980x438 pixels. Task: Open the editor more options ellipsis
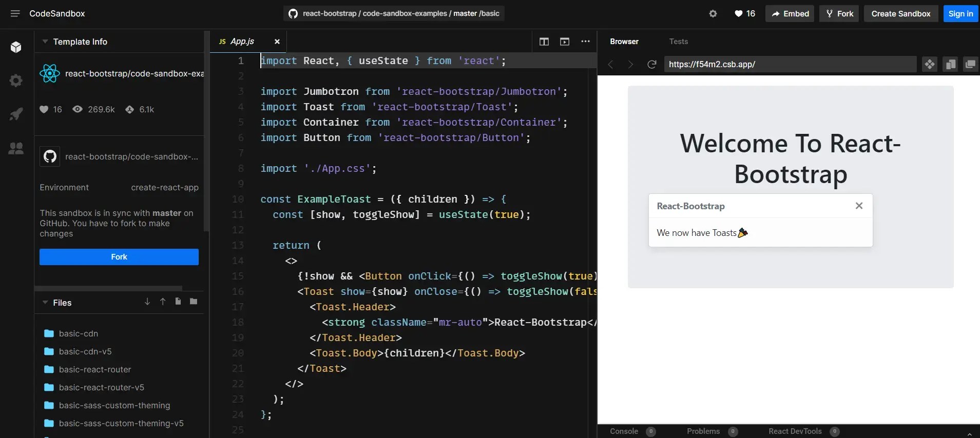point(585,42)
